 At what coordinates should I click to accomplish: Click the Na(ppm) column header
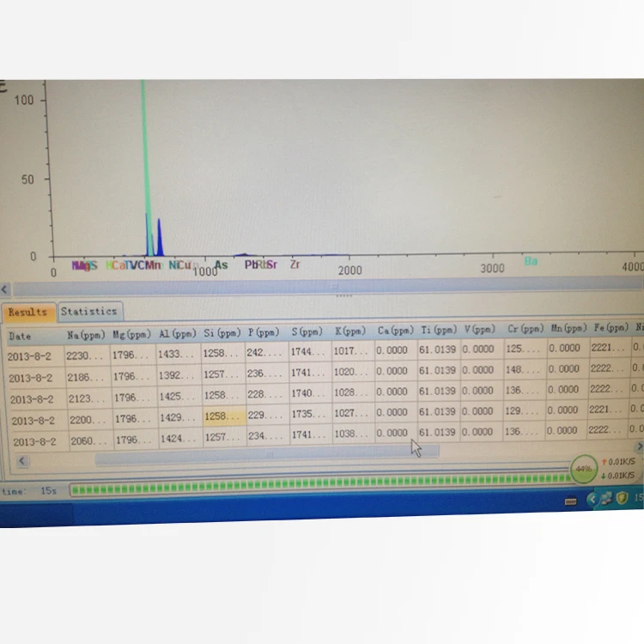coord(86,335)
